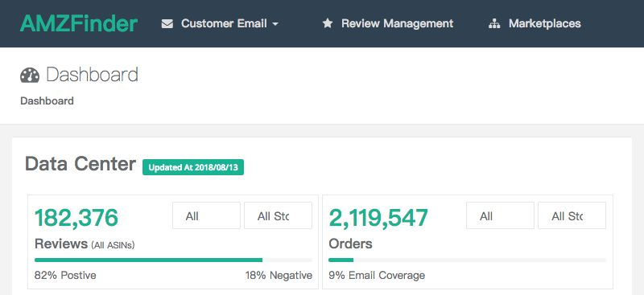Expand the Customer Email dropdown caret

point(275,24)
